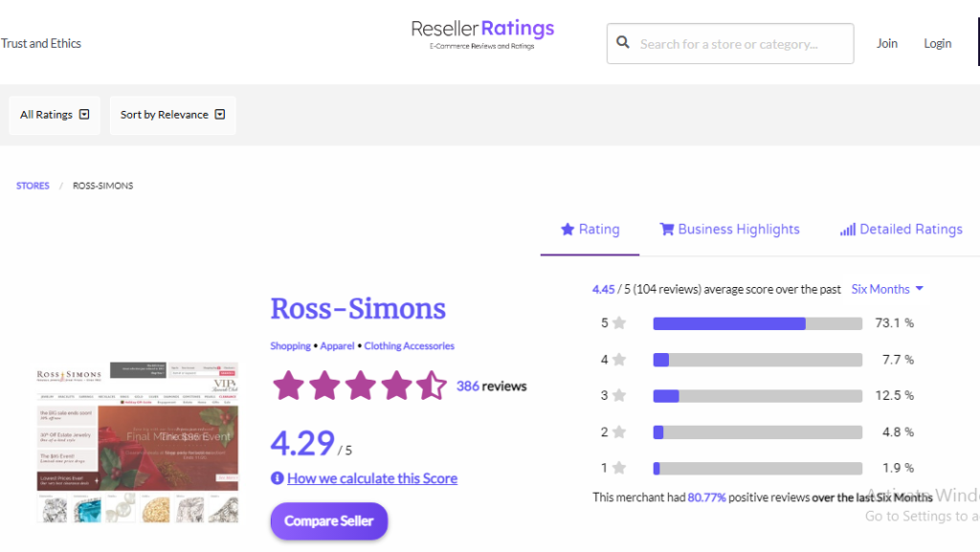Click the gray star beside 3 rating row
Image resolution: width=980 pixels, height=552 pixels.
[619, 395]
